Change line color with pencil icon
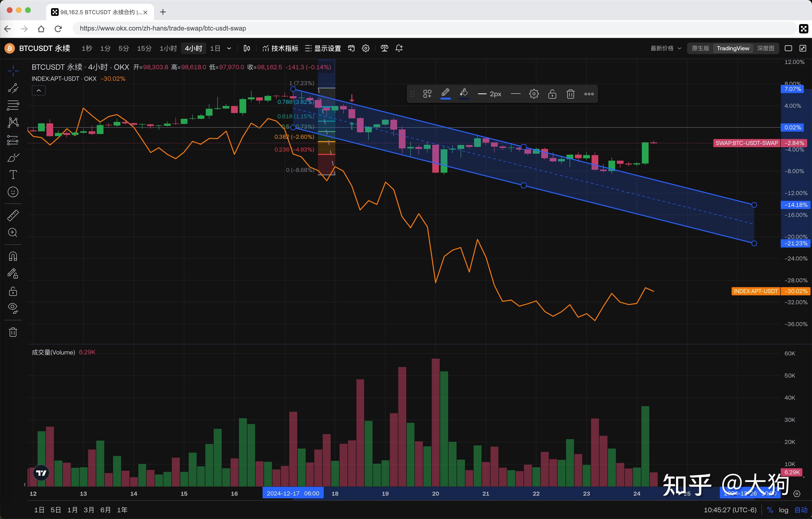Image resolution: width=812 pixels, height=519 pixels. coord(445,94)
